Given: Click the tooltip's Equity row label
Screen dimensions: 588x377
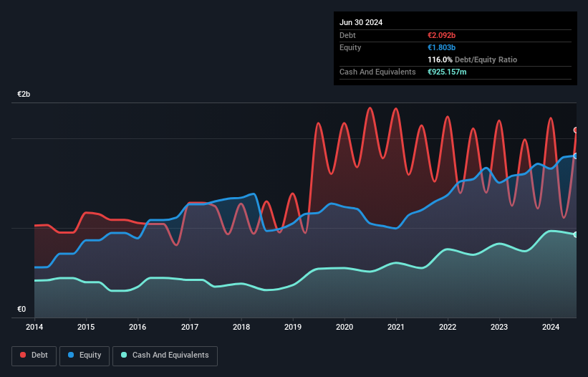Looking at the screenshot, I should [x=350, y=47].
